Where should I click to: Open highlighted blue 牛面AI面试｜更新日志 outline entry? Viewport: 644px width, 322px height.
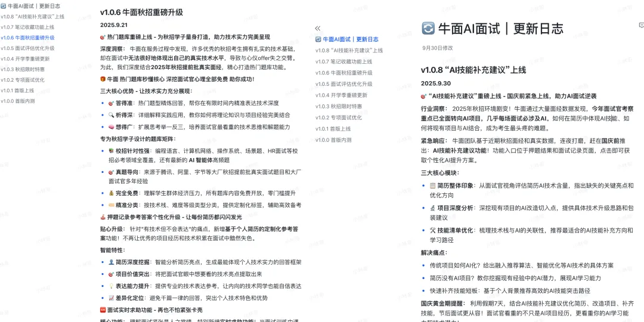pos(346,39)
